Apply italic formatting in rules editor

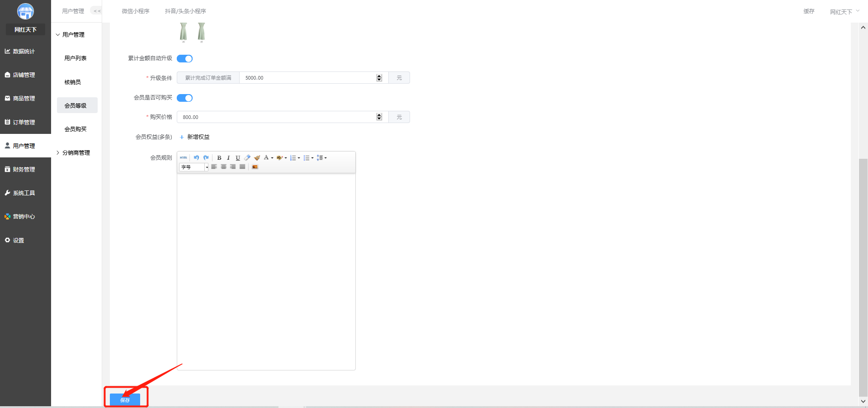pos(228,158)
